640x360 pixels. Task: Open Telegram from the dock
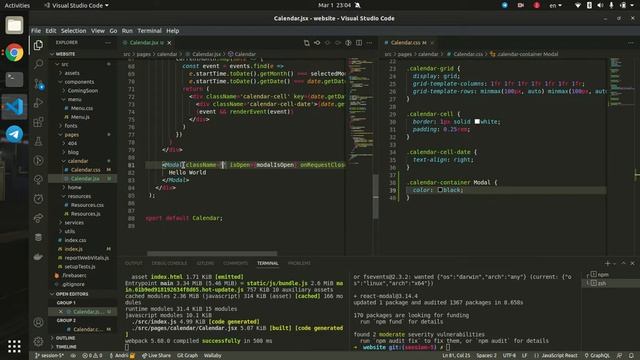[14, 134]
